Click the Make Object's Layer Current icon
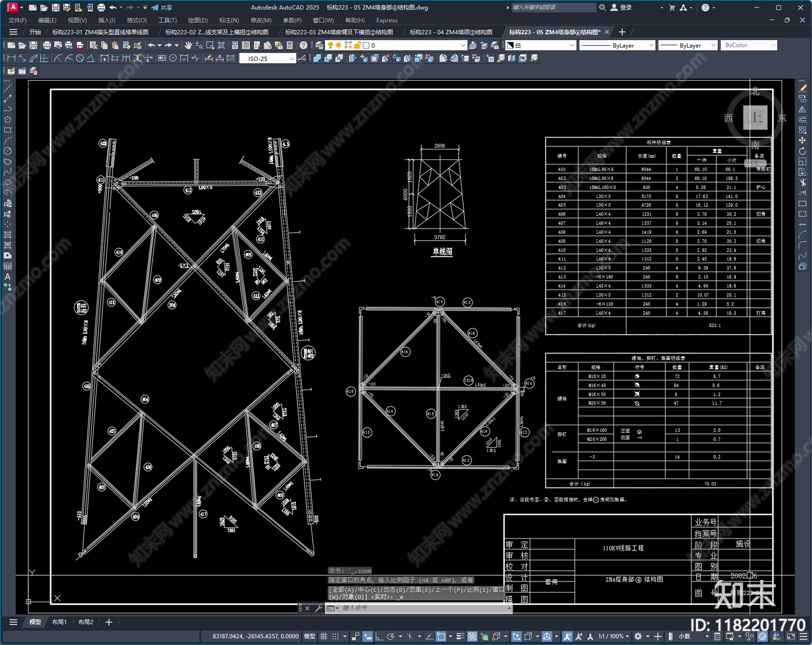Image resolution: width=812 pixels, height=645 pixels. coord(472,45)
